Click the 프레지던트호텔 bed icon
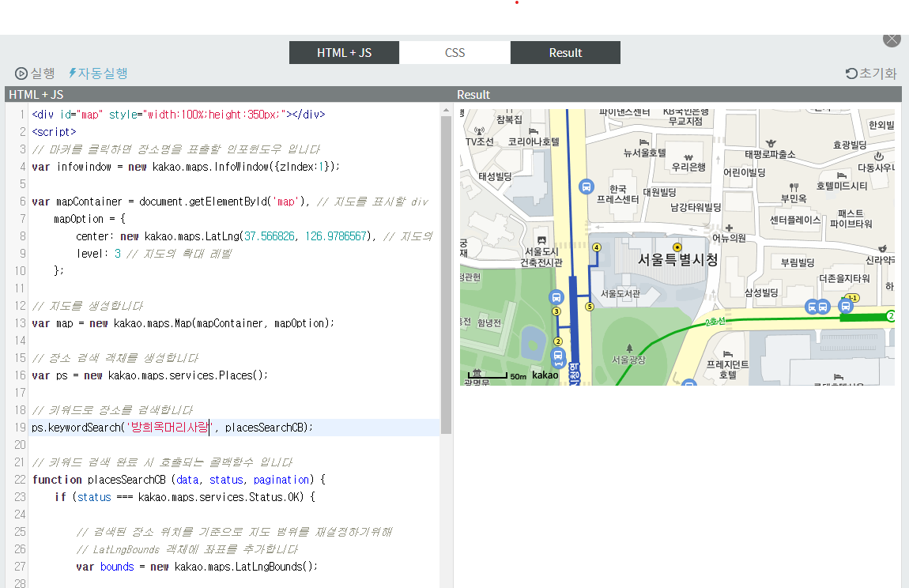The width and height of the screenshot is (909, 588). pyautogui.click(x=727, y=354)
